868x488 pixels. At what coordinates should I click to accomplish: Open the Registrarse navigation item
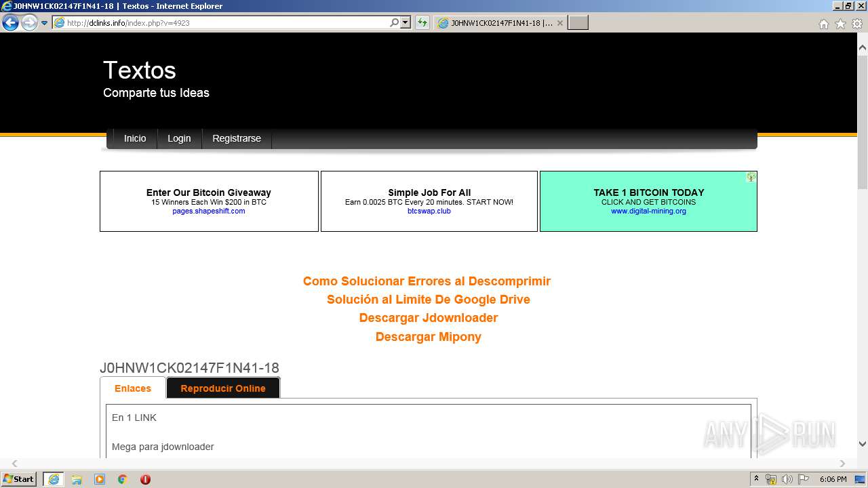pos(237,138)
